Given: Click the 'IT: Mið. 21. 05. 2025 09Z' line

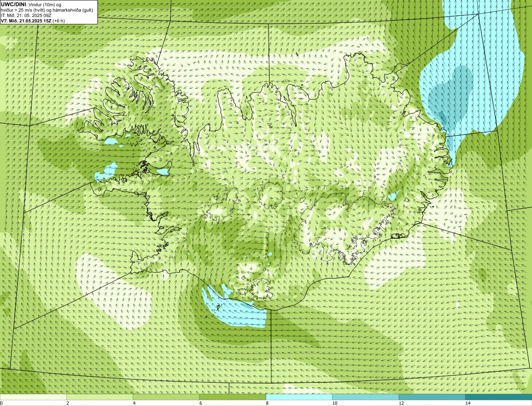Looking at the screenshot, I should pos(26,15).
